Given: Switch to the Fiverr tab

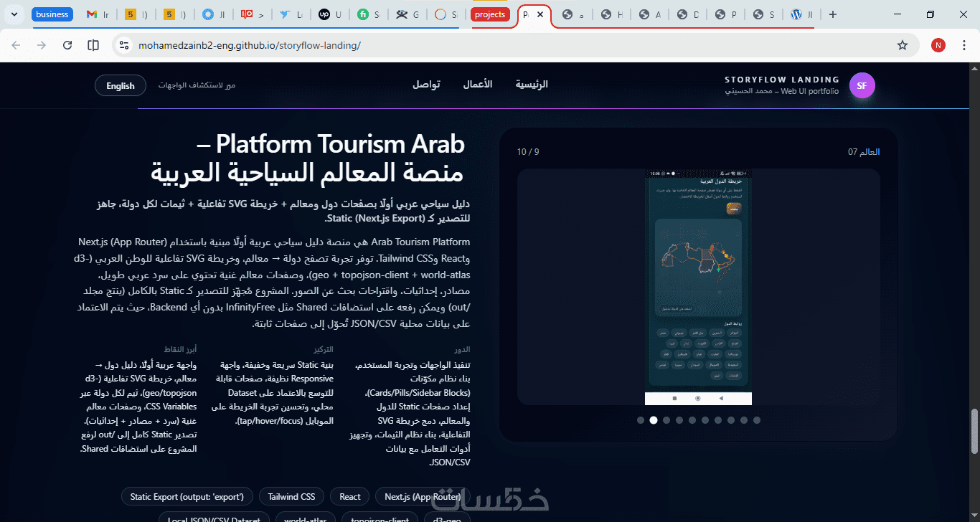Looking at the screenshot, I should point(368,14).
